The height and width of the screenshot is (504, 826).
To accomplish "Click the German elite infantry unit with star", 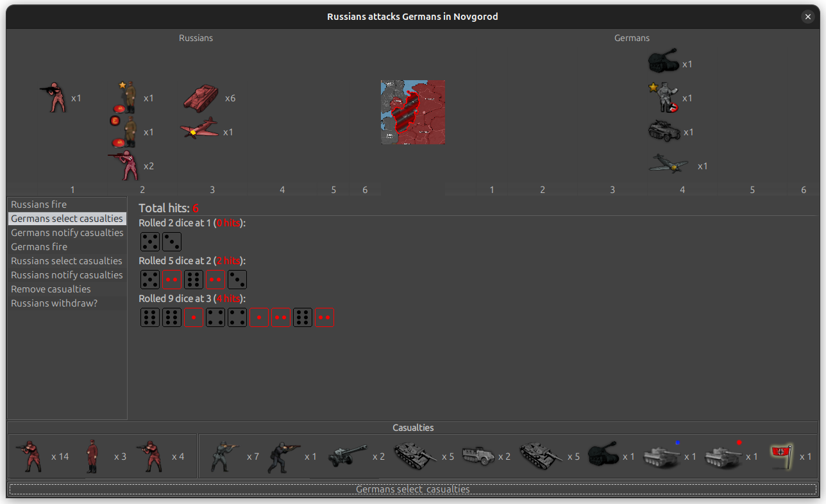I will click(664, 96).
